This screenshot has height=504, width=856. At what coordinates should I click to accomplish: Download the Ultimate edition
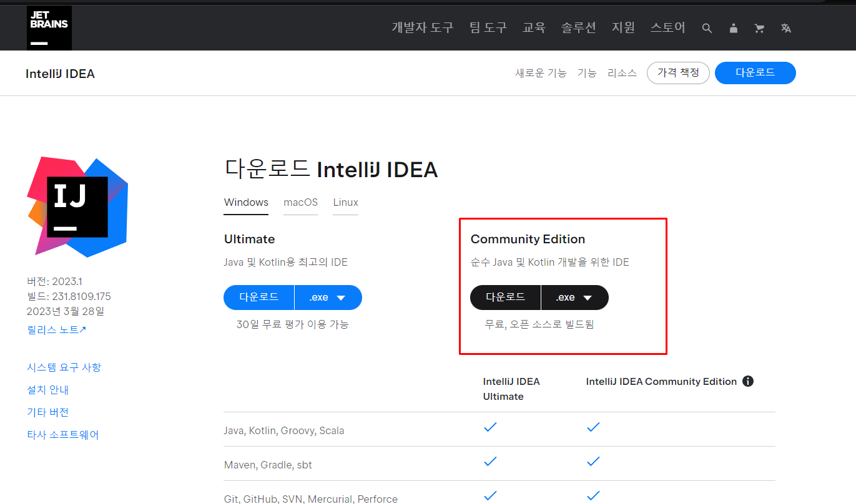[259, 298]
